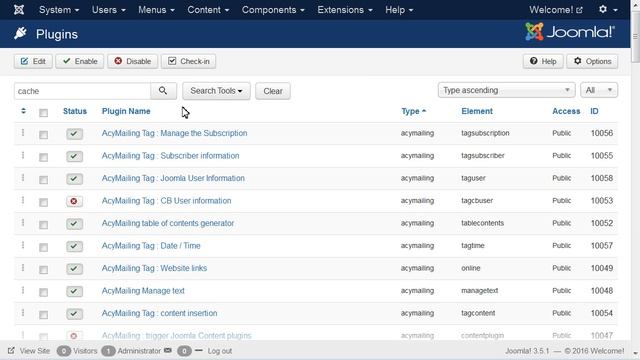Select checkbox for Manage the Subscription plugin

43,135
